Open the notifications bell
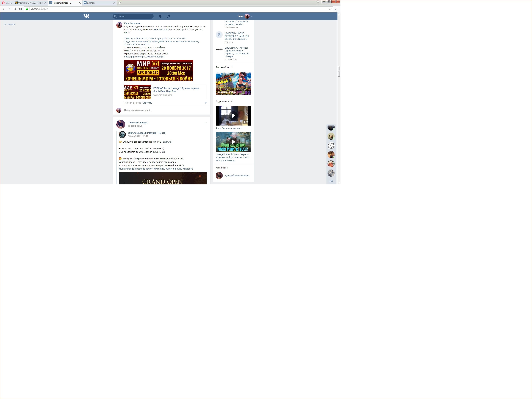Viewport: 532px width, 399px height. point(160,16)
